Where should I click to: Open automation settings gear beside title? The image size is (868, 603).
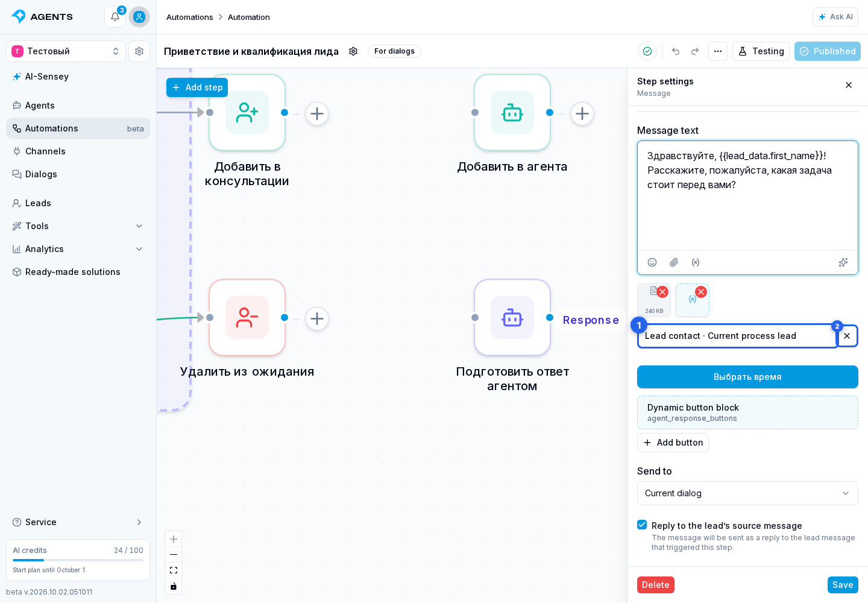coord(353,51)
